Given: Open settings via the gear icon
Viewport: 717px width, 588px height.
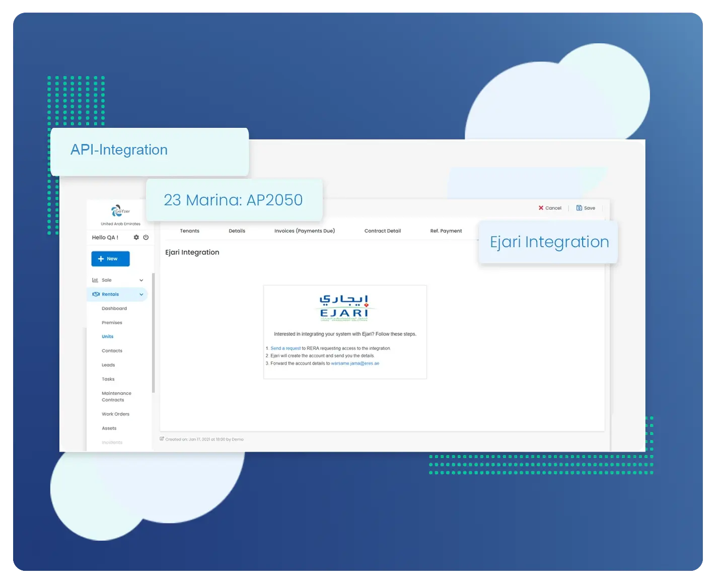Looking at the screenshot, I should (136, 237).
